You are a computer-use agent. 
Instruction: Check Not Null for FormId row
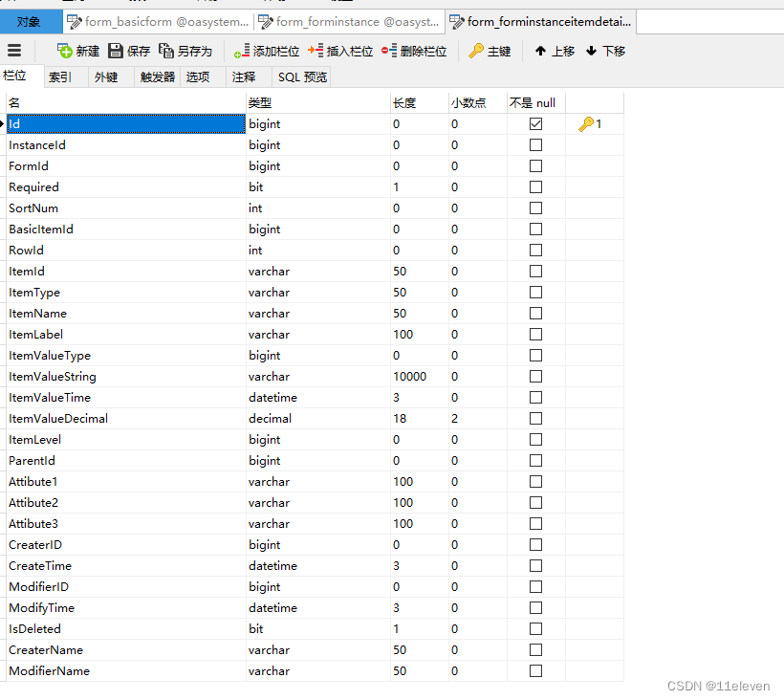tap(535, 166)
